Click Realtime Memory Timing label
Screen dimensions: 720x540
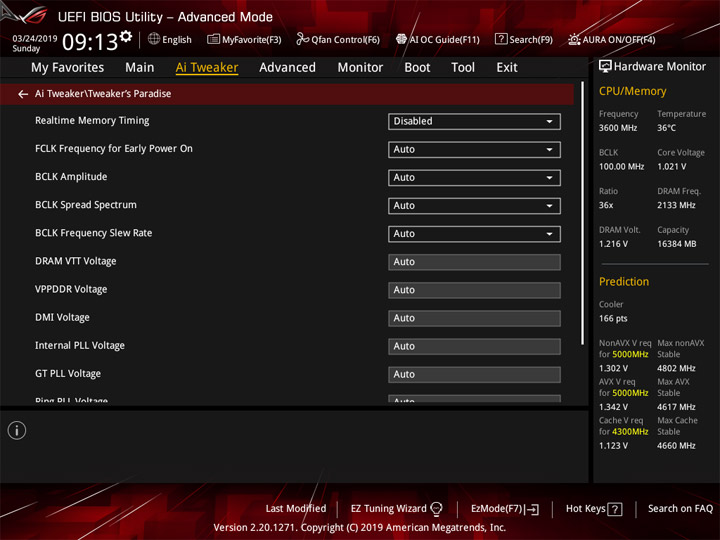92,121
